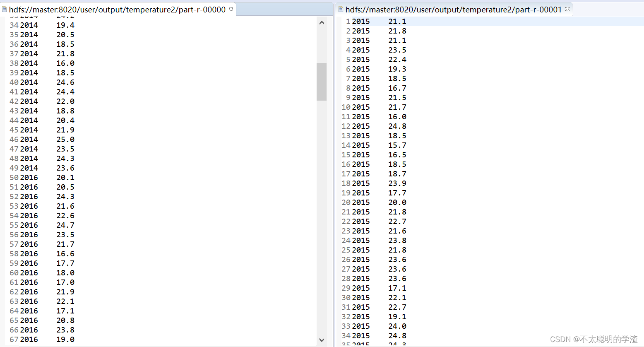Close the part-r-00001 tab with its X
Screen dimensions: 644x347
click(x=567, y=9)
